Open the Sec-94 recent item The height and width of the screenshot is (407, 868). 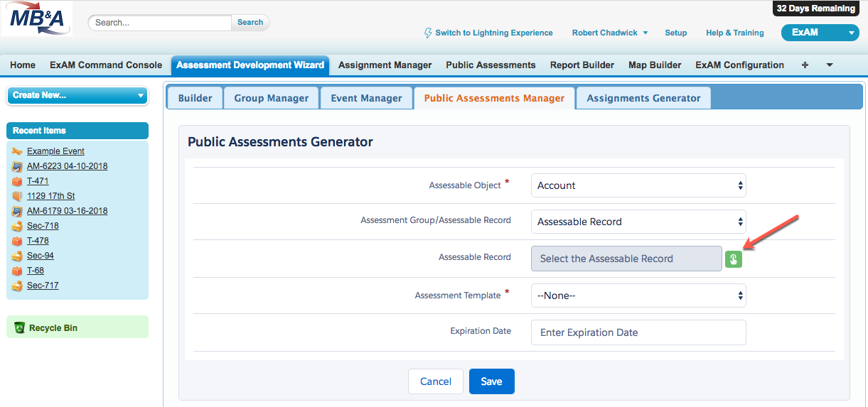(x=41, y=256)
